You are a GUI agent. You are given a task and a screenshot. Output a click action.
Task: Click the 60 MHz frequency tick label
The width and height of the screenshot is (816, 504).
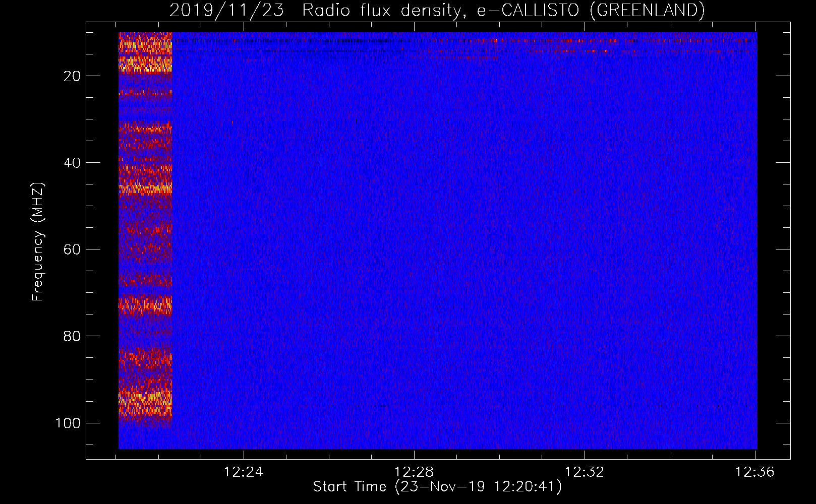click(72, 249)
